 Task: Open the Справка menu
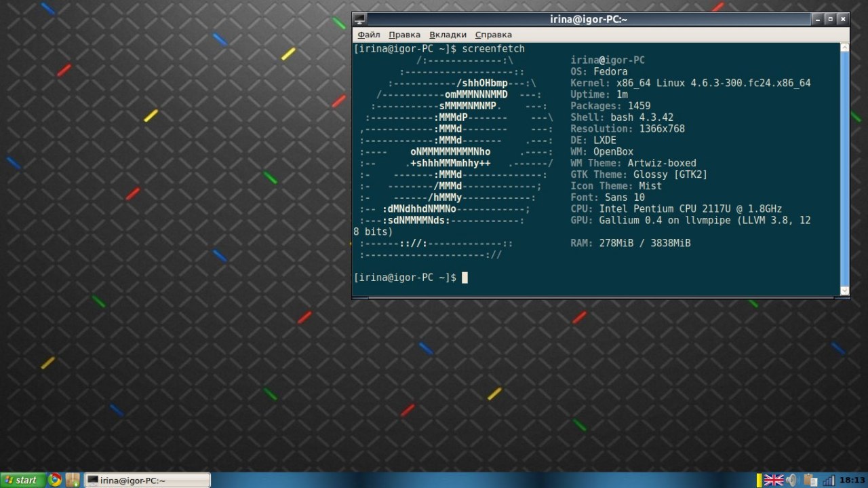click(x=493, y=35)
